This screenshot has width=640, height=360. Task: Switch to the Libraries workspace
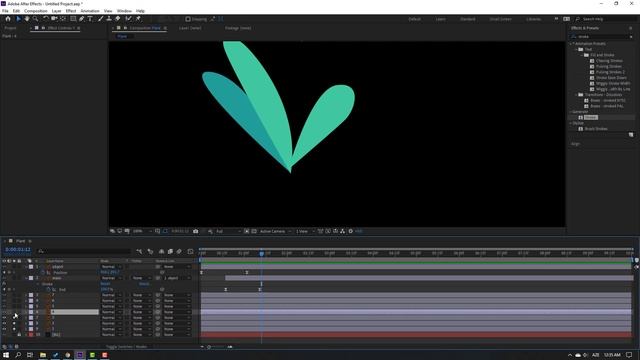tap(533, 19)
